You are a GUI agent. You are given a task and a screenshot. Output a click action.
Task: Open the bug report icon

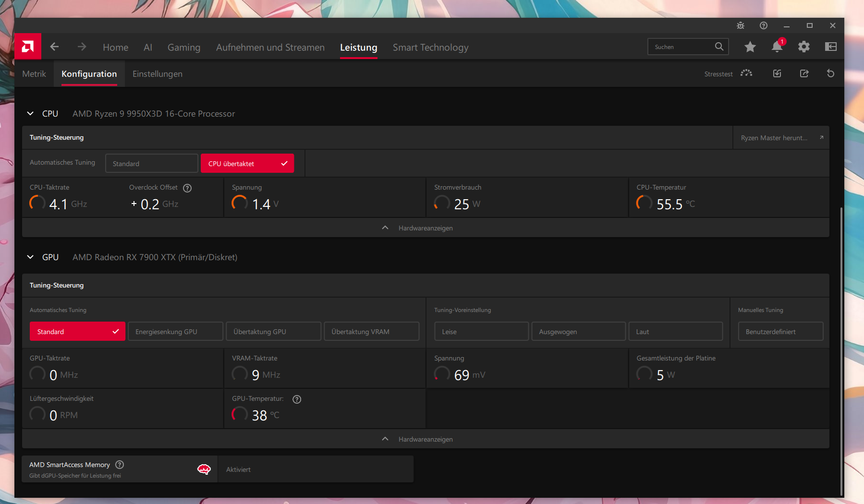click(741, 25)
